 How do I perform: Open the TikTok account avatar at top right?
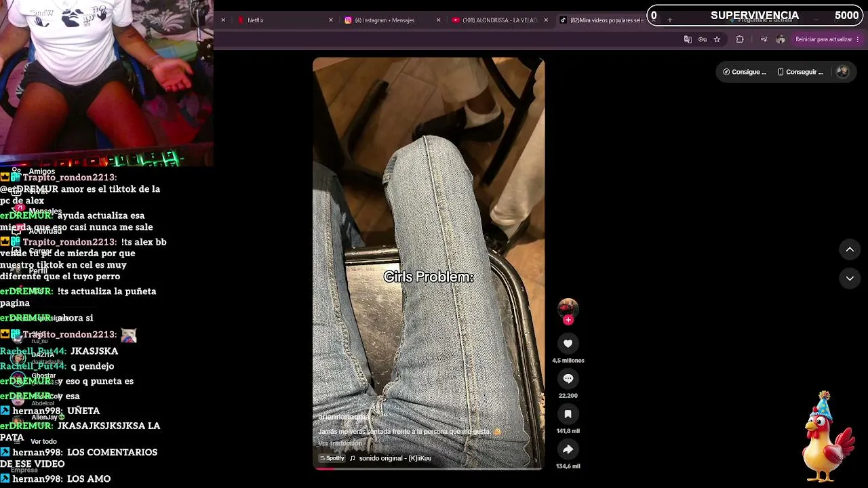point(842,72)
